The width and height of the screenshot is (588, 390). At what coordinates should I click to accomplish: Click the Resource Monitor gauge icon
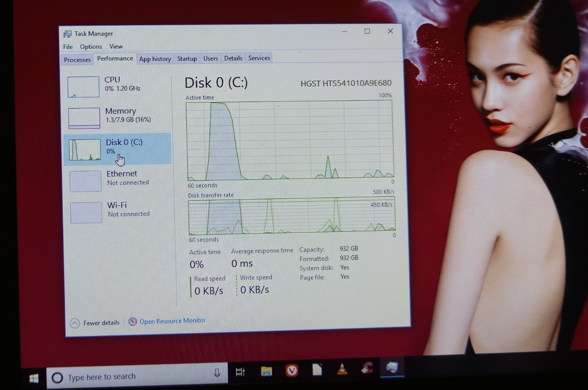[x=133, y=322]
